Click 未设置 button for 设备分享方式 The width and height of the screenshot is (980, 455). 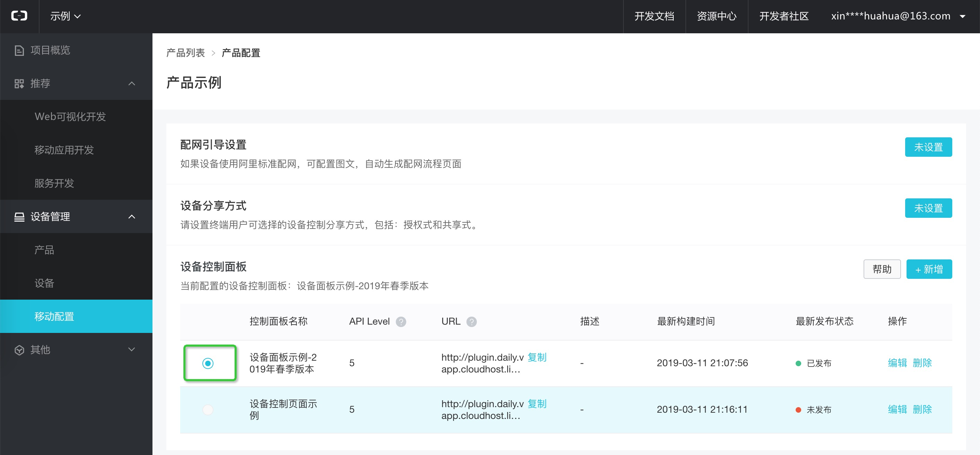tap(928, 208)
